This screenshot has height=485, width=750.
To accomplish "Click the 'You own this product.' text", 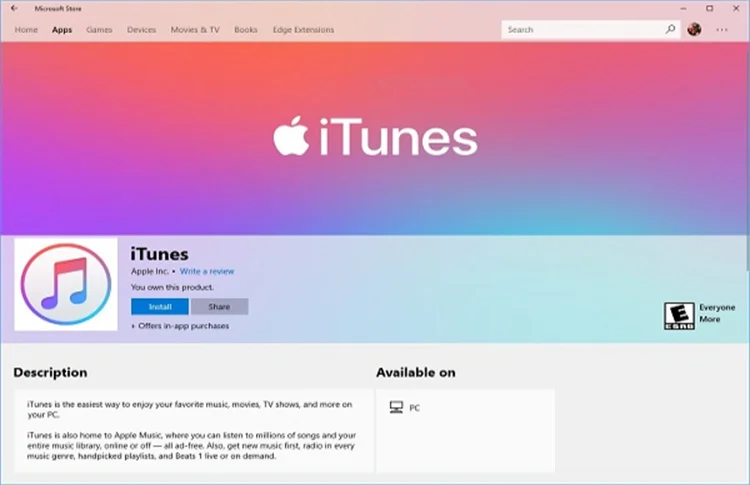I will point(172,287).
